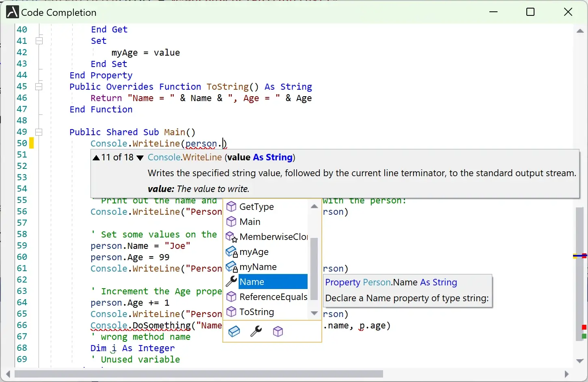The image size is (588, 382).
Task: Toggle the fields filter in completion footer
Action: (234, 332)
